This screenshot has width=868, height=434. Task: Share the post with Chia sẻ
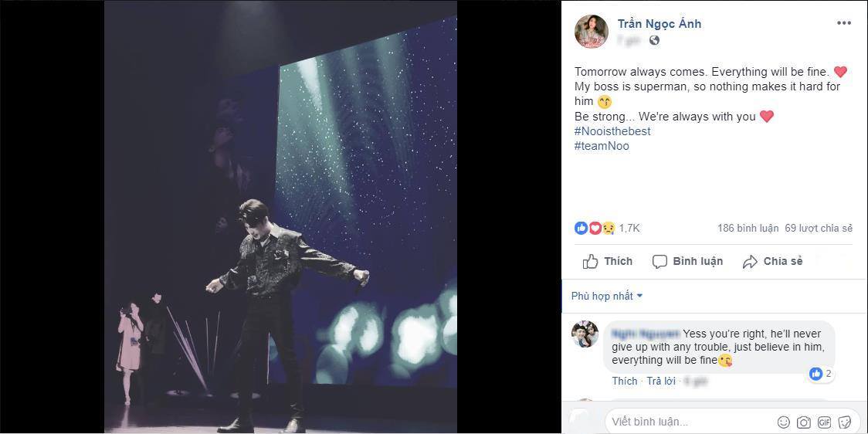point(772,261)
